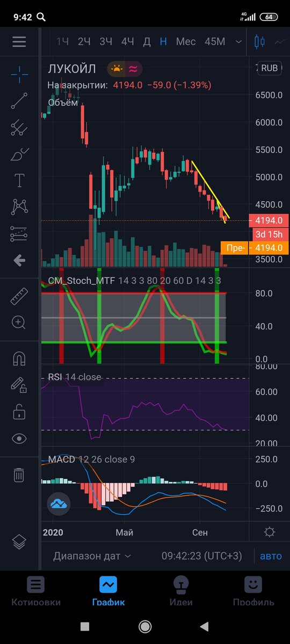Open the XABCD pattern tools
290x644 pixels.
(x=19, y=207)
